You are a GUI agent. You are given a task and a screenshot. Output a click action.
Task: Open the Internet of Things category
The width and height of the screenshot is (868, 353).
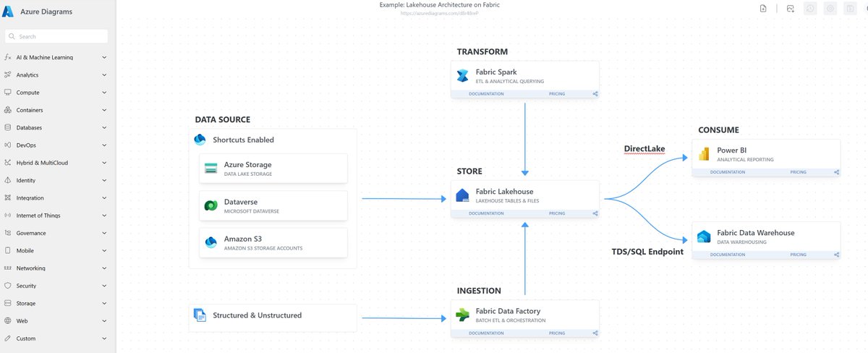pyautogui.click(x=58, y=215)
